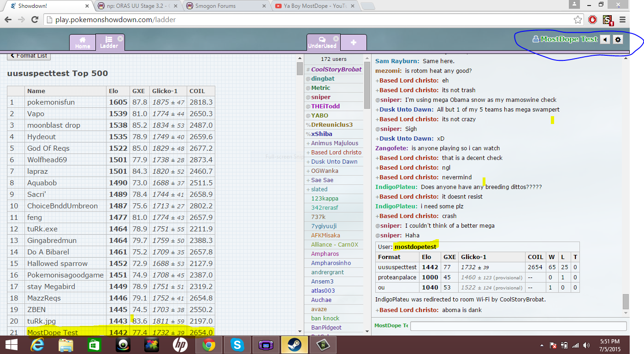Viewport: 644px width, 354px height.
Task: Open THEiTodd in the user list
Action: [325, 106]
